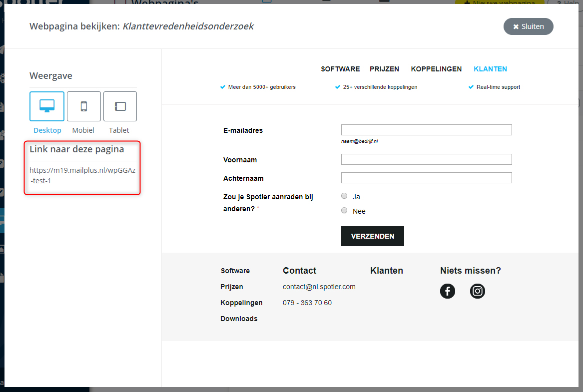Viewport: 583px width, 392px height.
Task: Open the KLANTEN navigation item
Action: click(x=490, y=69)
